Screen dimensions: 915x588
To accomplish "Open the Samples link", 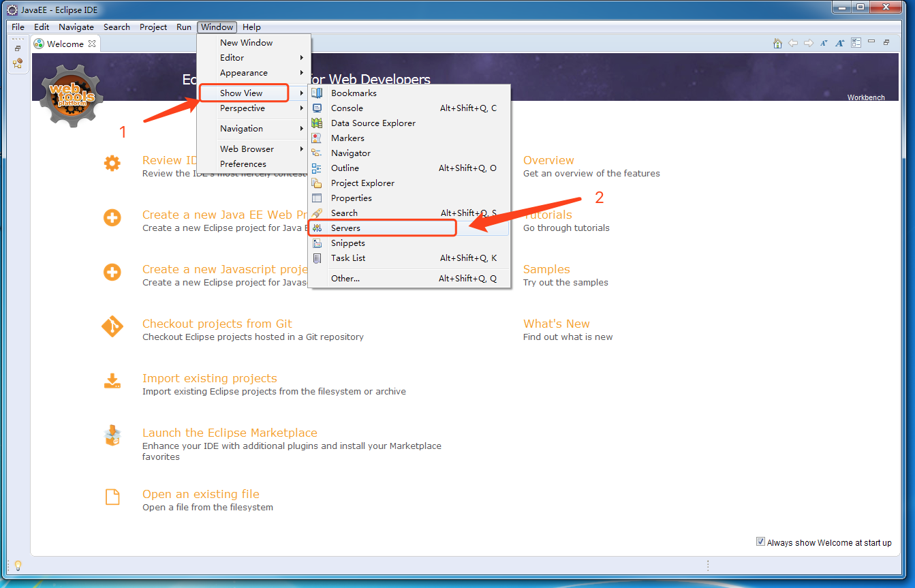I will [x=546, y=269].
